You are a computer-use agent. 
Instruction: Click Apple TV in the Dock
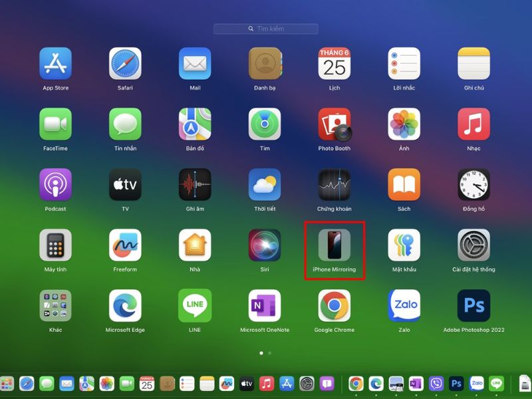(247, 384)
